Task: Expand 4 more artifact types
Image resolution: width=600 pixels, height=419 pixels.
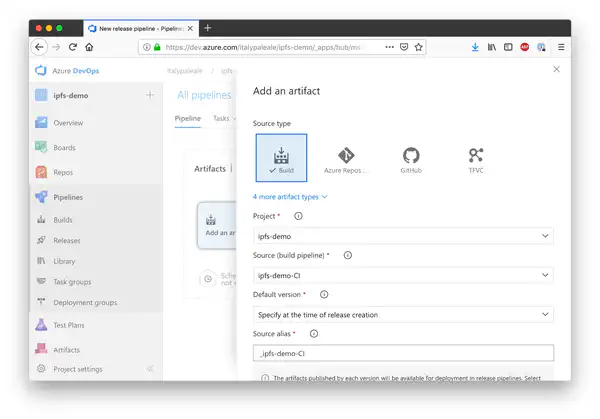Action: click(290, 197)
